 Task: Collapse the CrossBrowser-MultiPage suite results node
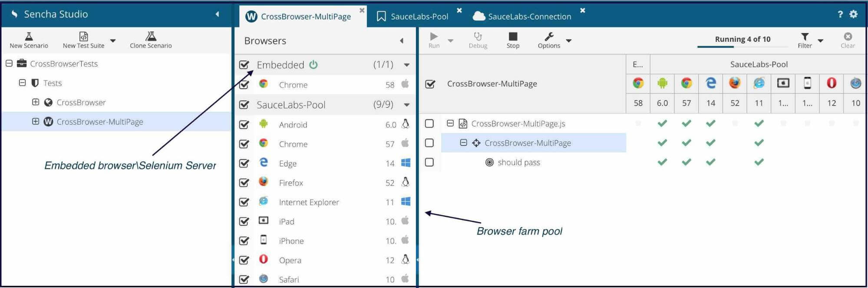[463, 142]
